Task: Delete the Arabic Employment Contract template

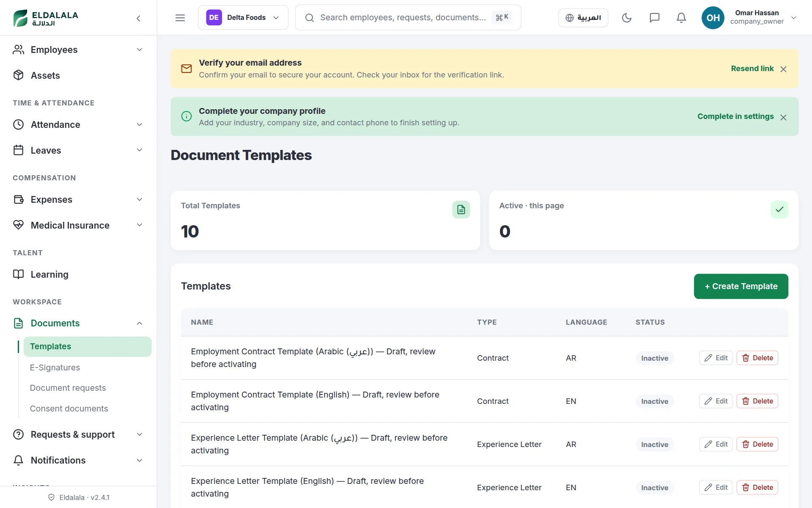Action: (x=757, y=358)
